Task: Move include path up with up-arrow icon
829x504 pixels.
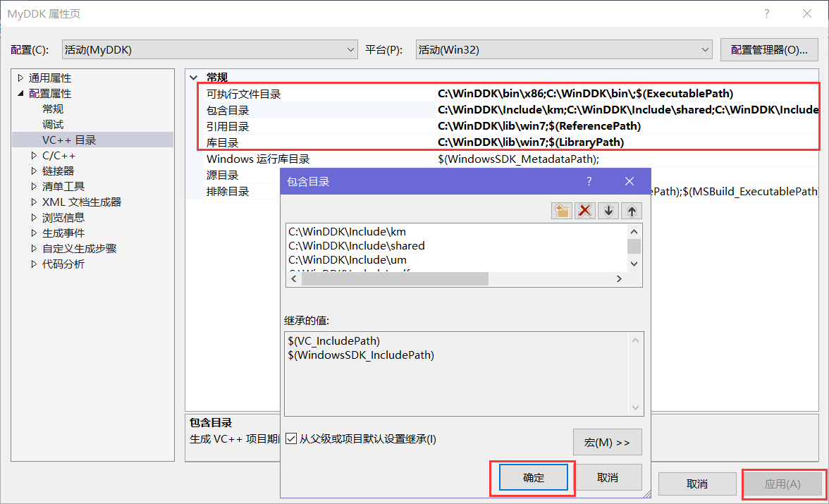Action: (630, 209)
